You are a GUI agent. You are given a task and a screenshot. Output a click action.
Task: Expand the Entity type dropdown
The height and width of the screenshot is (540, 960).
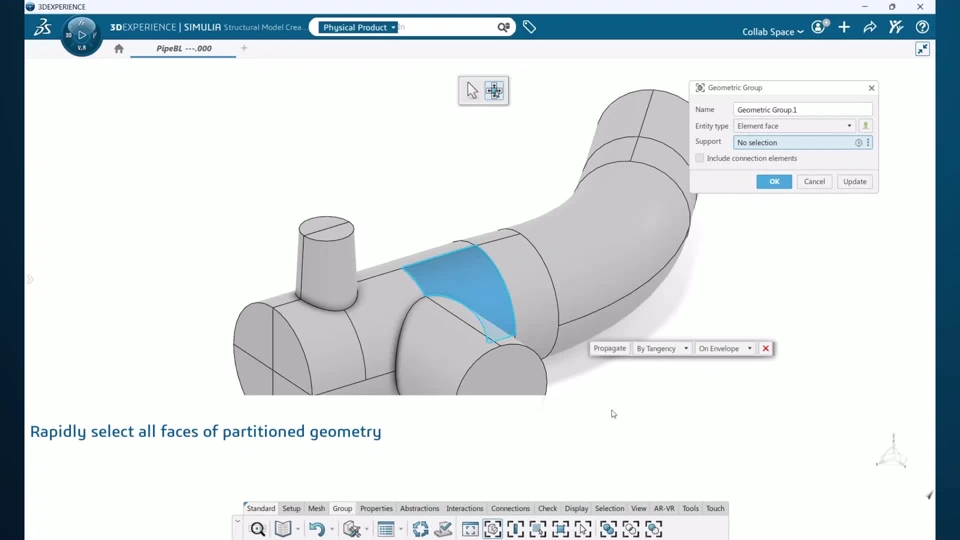794,126
